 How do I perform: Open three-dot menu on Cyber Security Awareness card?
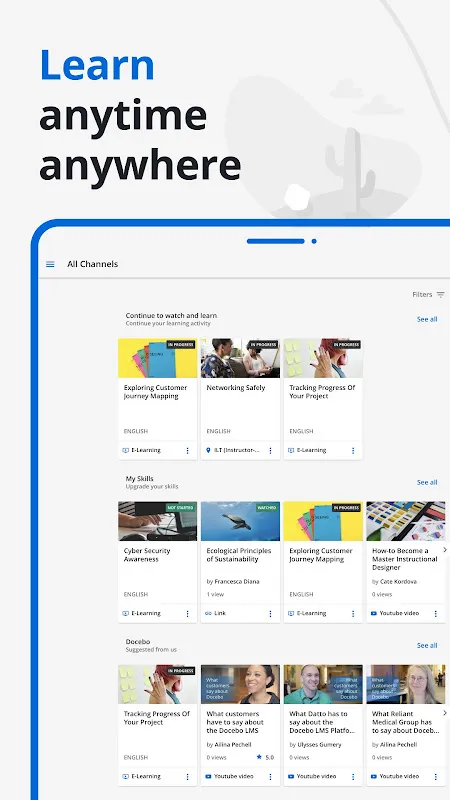pyautogui.click(x=187, y=614)
